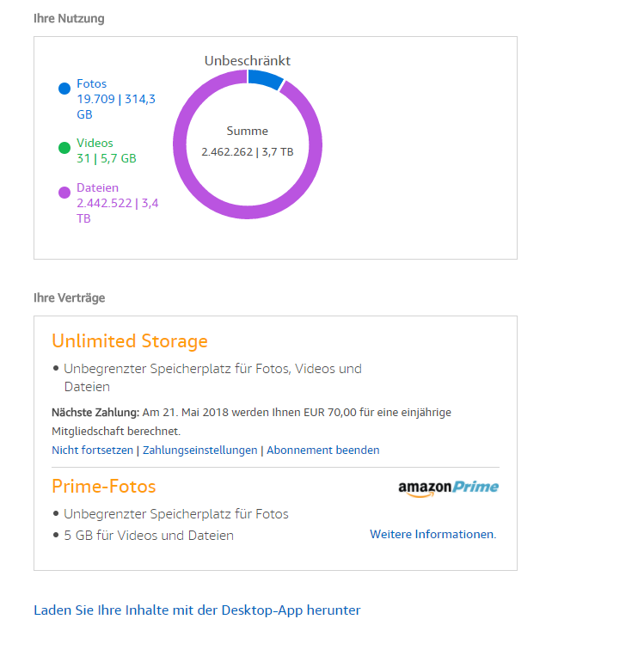Click the Unbeschränkt label above the chart
This screenshot has height=656, width=644.
(x=248, y=61)
